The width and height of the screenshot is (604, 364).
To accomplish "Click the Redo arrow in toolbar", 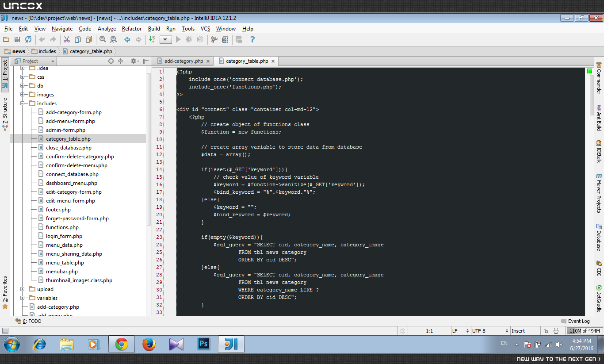I will pos(53,40).
